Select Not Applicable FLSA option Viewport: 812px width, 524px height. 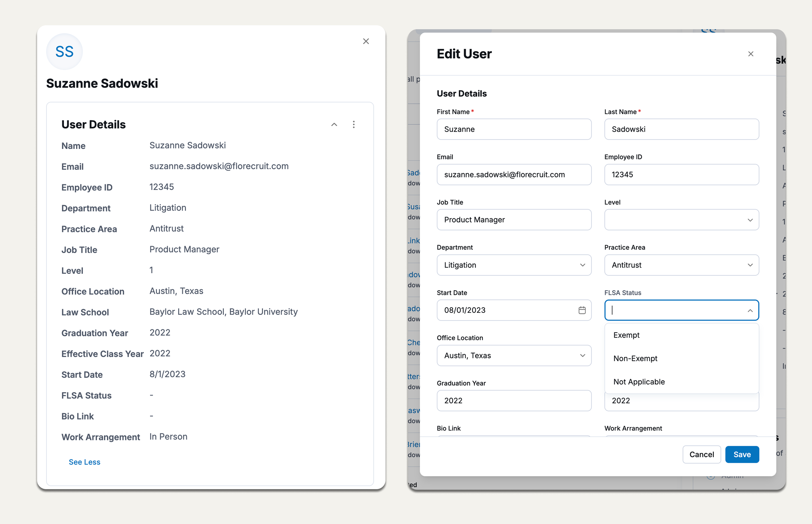pyautogui.click(x=682, y=382)
